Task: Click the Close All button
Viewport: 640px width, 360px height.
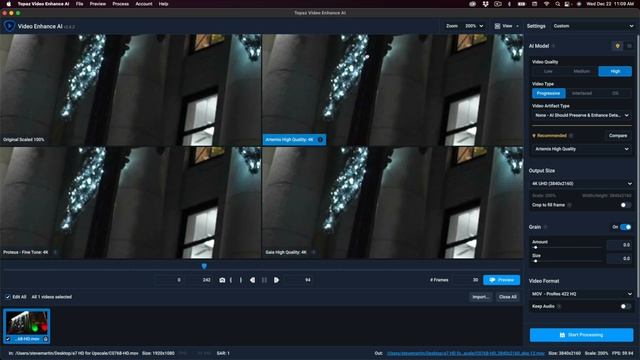Action: (x=508, y=297)
